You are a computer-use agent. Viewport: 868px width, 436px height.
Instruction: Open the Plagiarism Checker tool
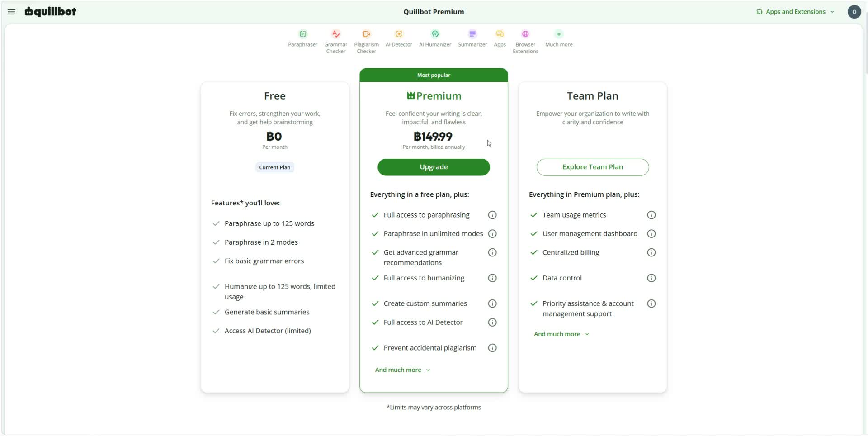[367, 42]
